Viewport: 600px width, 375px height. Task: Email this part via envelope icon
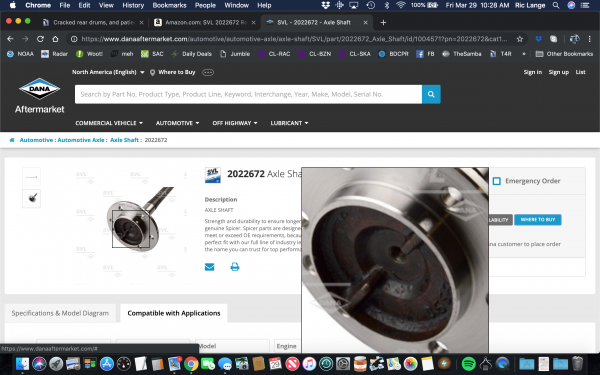click(x=209, y=267)
